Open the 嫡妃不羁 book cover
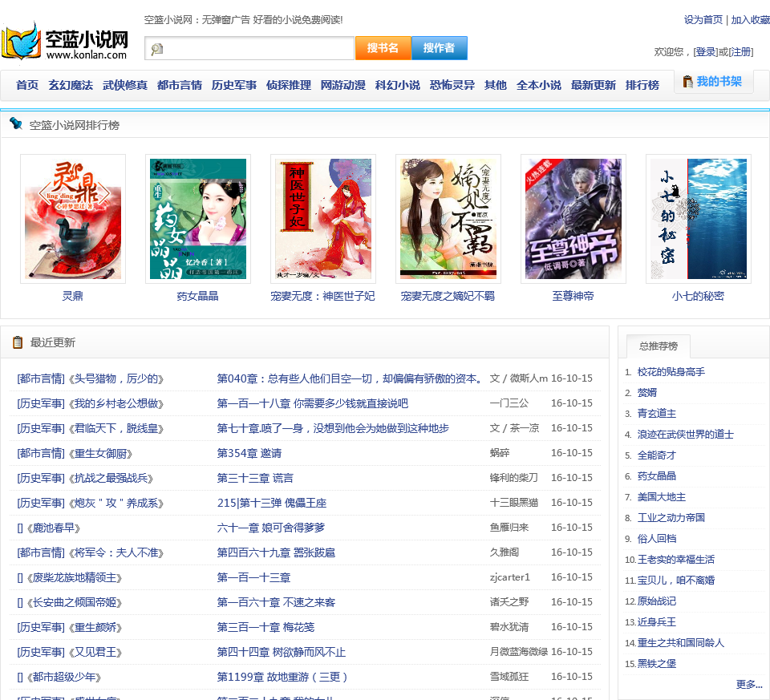Screen dimensions: 770x700 click(x=448, y=219)
